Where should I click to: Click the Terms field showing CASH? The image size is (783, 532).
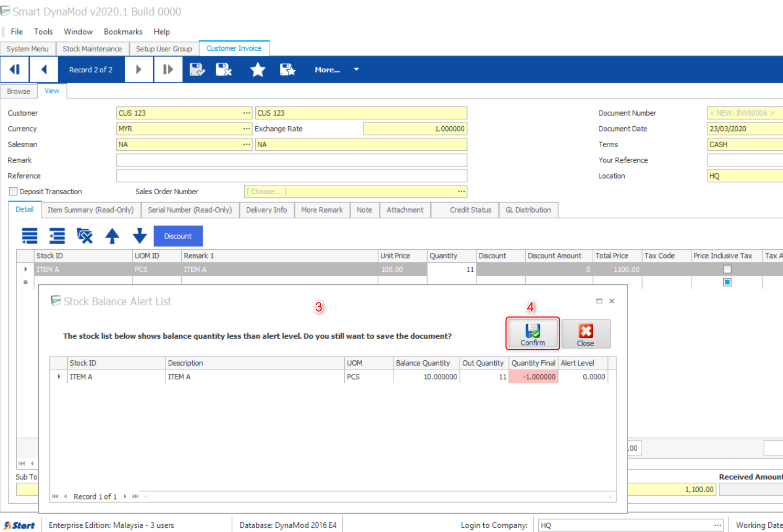[745, 145]
